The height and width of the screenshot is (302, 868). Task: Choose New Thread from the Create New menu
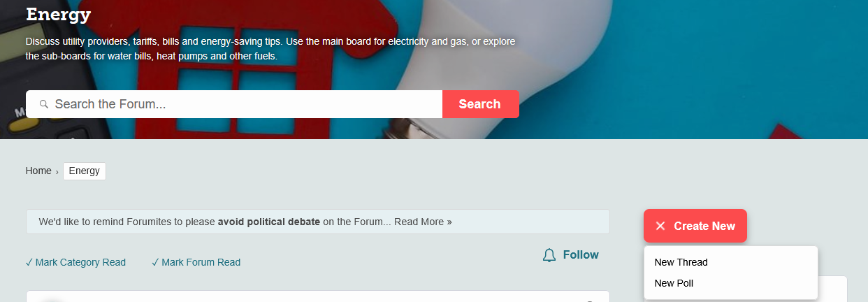[x=681, y=262]
